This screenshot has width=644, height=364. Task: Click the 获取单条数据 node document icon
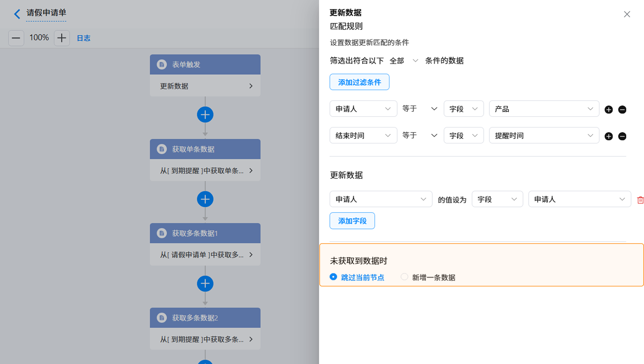point(162,149)
